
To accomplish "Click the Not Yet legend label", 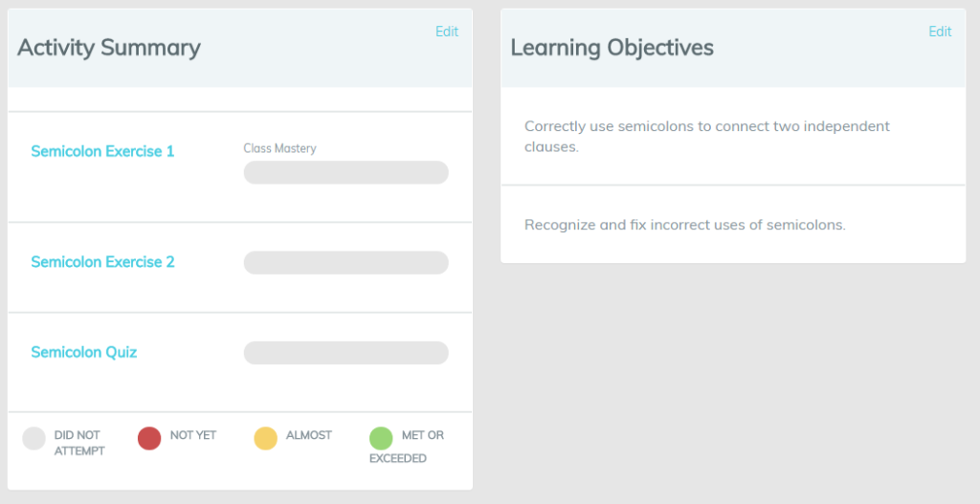I will [193, 435].
